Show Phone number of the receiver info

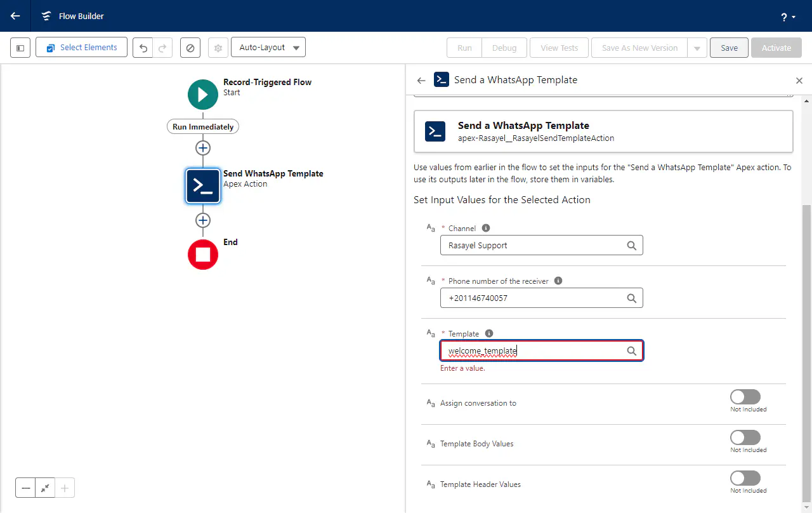(x=558, y=281)
